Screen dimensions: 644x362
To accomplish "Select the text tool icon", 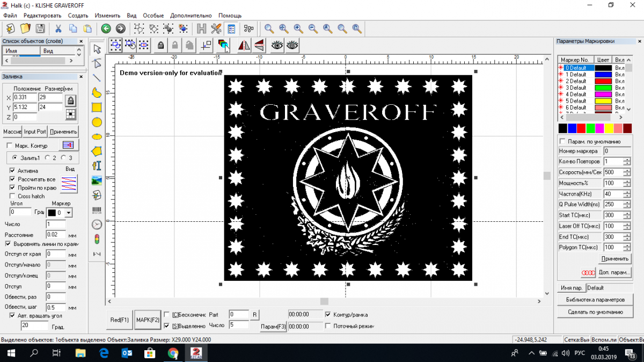I will click(x=97, y=165).
